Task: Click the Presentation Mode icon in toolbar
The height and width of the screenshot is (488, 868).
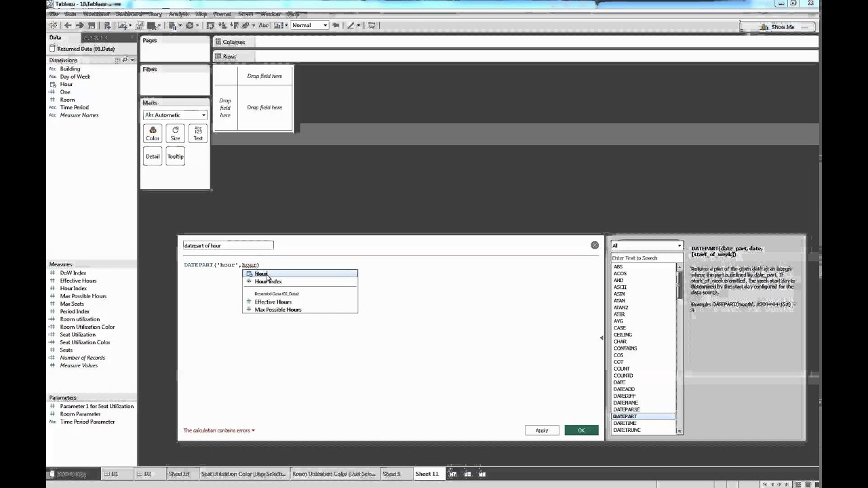Action: [372, 25]
